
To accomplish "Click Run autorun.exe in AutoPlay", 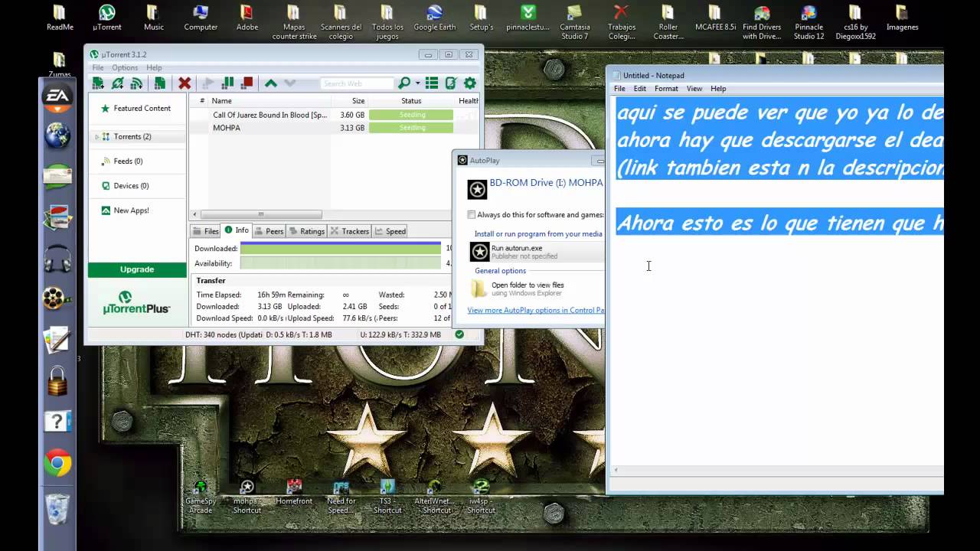I will [x=536, y=251].
